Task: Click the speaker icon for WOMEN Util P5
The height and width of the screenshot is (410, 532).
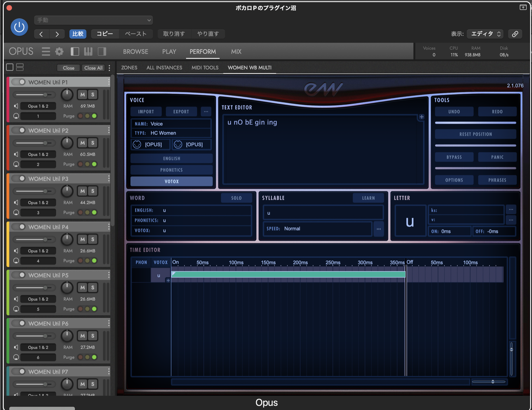Action: point(16,299)
